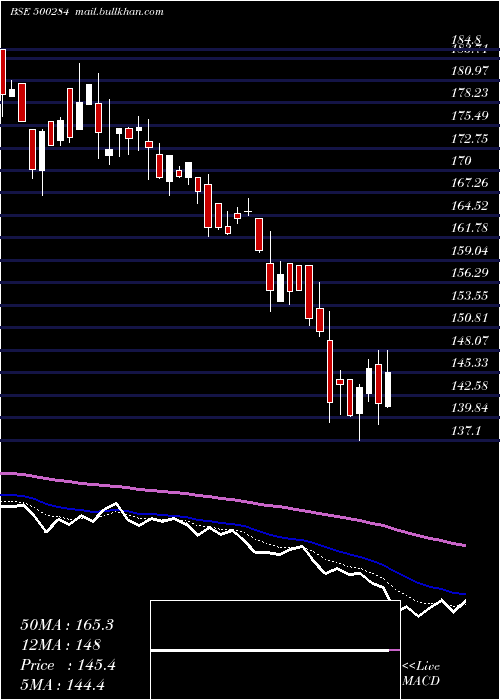Click the white MACD line inside the box
Image resolution: width=500 pixels, height=700 pixels.
270,650
